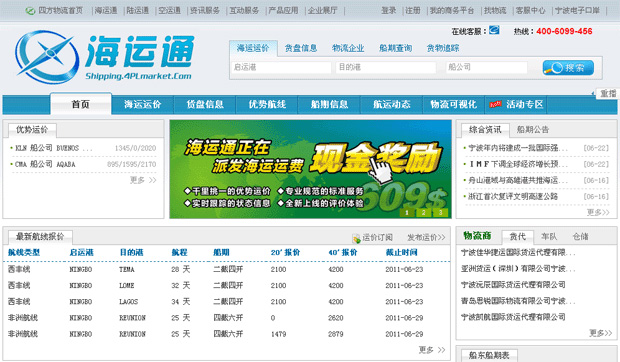Image resolution: width=620 pixels, height=362 pixels.
Task: Open company 宁波佳华捷运国际货运代理有限
Action: (x=518, y=253)
